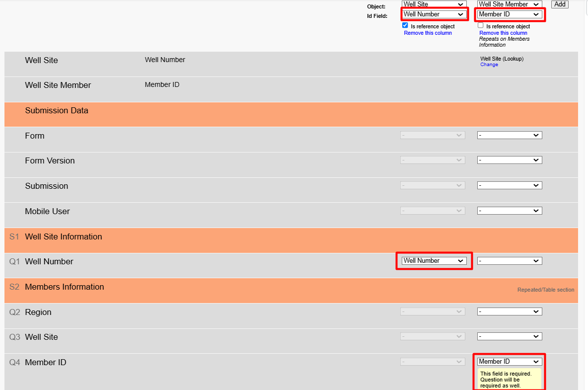Click the Add button
588x390 pixels.
560,4
